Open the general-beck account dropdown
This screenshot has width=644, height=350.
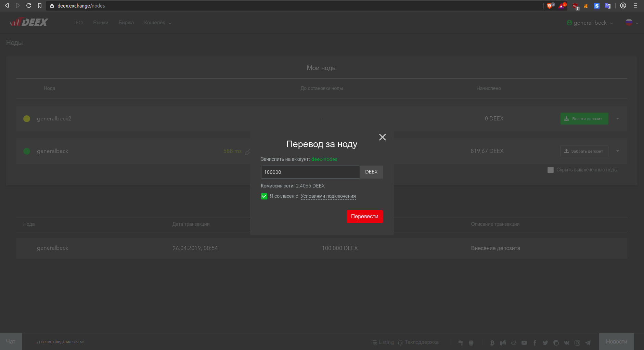(590, 23)
